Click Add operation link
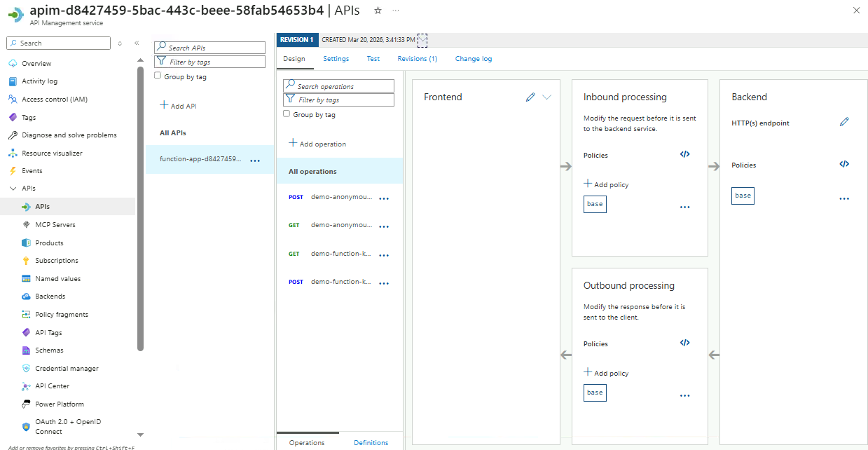 (317, 144)
